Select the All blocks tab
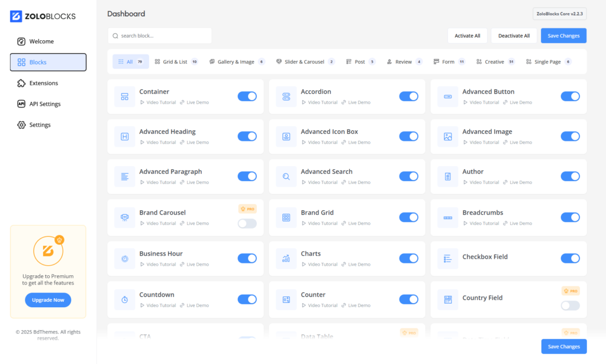Screen dimensions: 606x364 pyautogui.click(x=131, y=62)
